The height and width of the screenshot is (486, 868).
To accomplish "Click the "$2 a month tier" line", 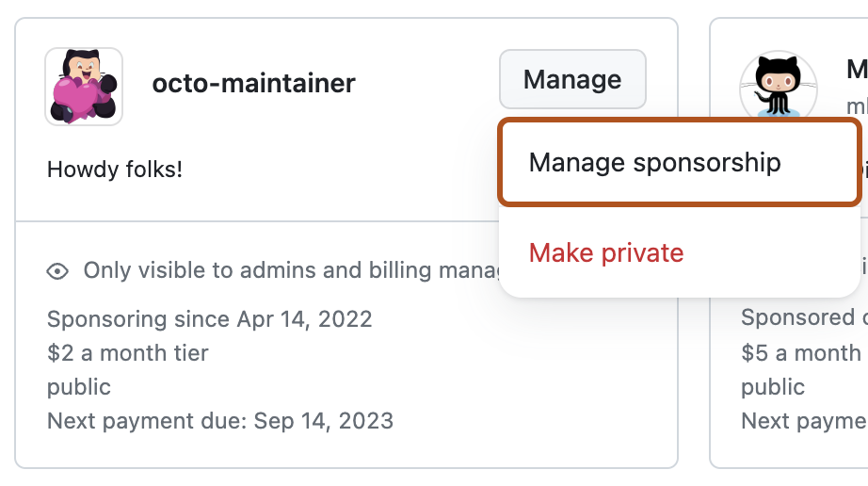I will 127,353.
